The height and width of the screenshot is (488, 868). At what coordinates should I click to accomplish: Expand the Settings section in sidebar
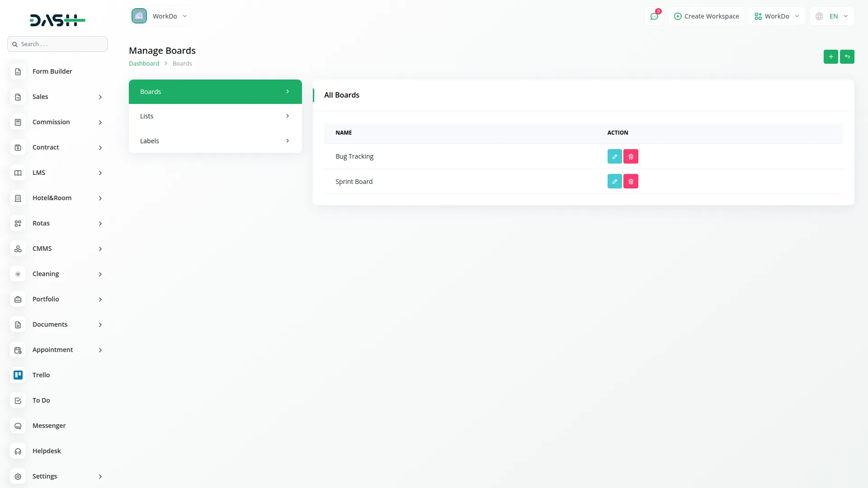(45, 476)
